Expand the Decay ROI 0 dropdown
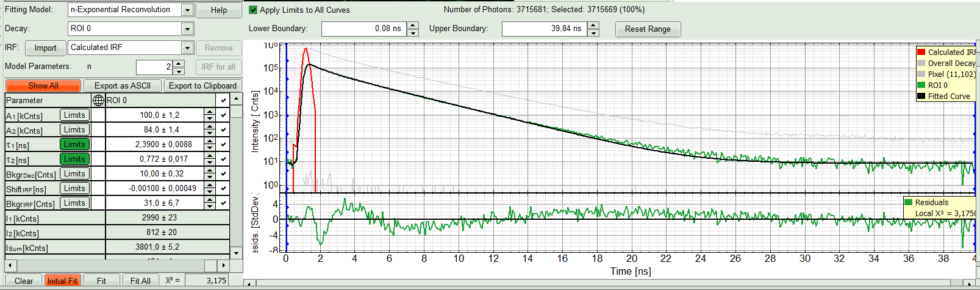The height and width of the screenshot is (290, 980). pyautogui.click(x=187, y=29)
